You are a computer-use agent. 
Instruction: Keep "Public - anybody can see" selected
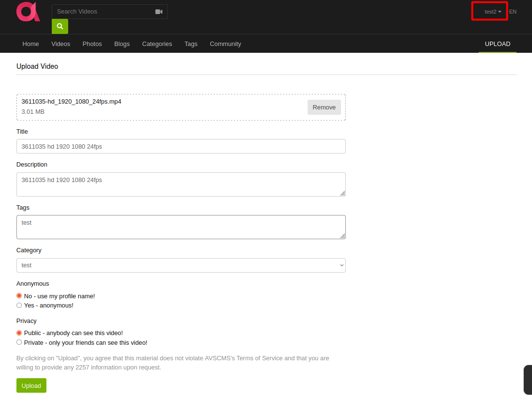click(x=19, y=333)
